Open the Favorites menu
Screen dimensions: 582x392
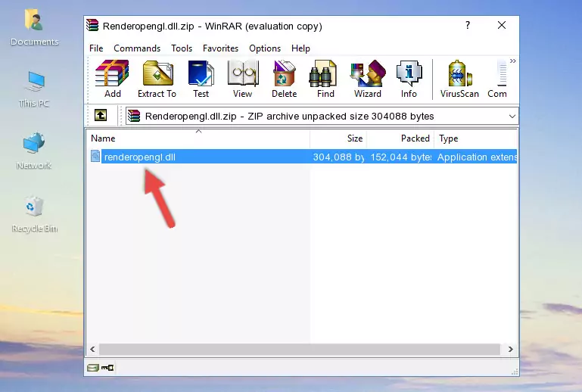220,48
